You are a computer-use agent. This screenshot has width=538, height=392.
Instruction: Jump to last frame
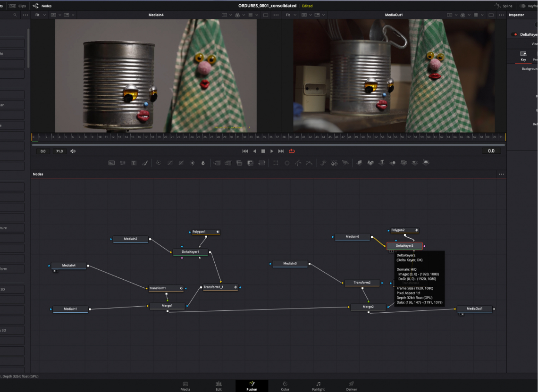(281, 151)
